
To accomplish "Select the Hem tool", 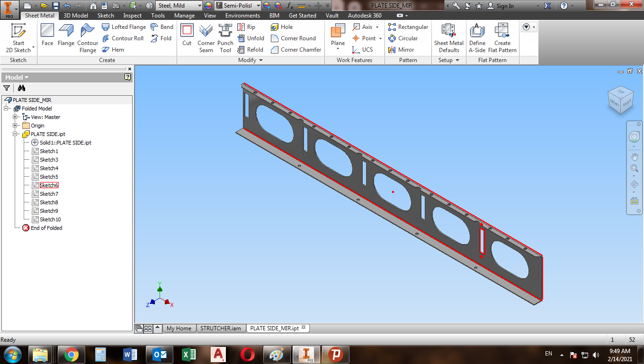I will coord(113,50).
